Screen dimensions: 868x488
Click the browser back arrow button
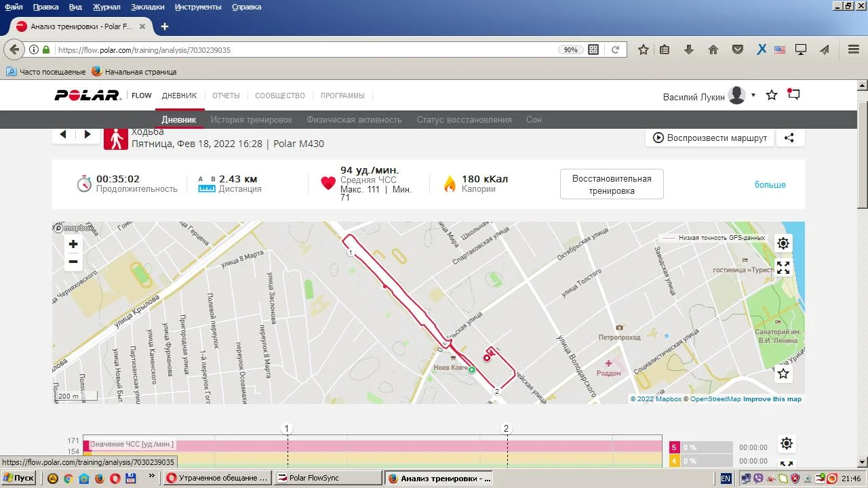point(14,49)
